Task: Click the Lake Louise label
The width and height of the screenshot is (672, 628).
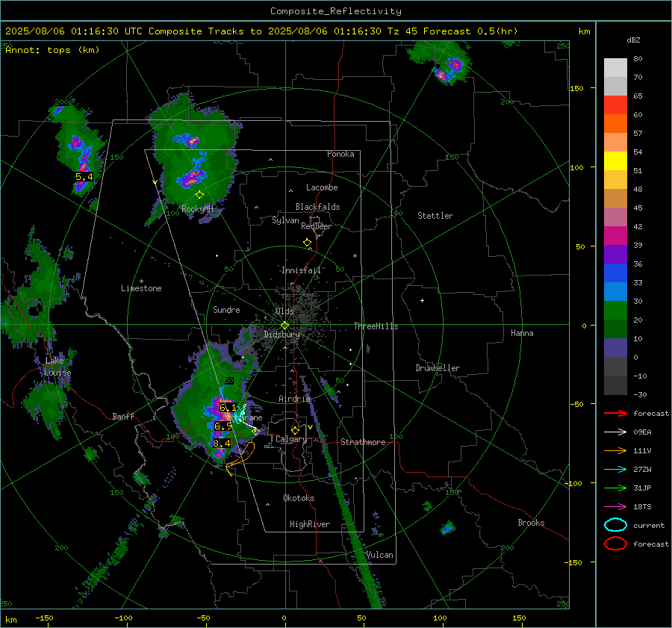Action: [x=57, y=367]
